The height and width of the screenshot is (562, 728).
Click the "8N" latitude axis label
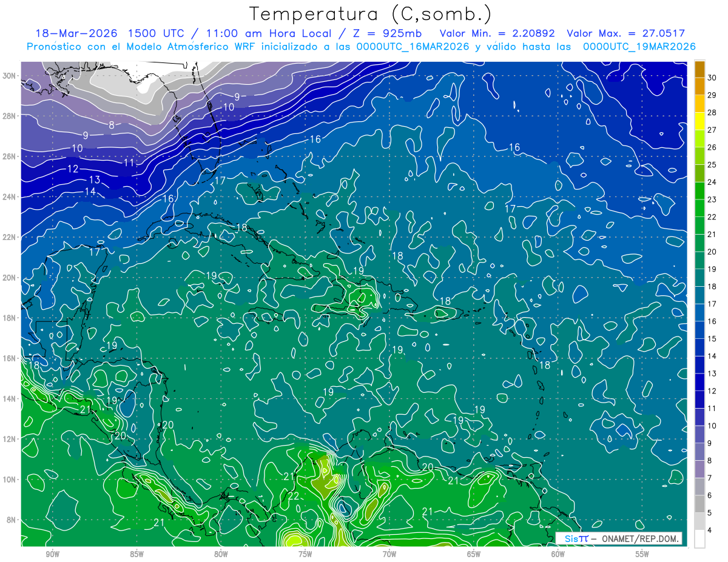tap(12, 520)
